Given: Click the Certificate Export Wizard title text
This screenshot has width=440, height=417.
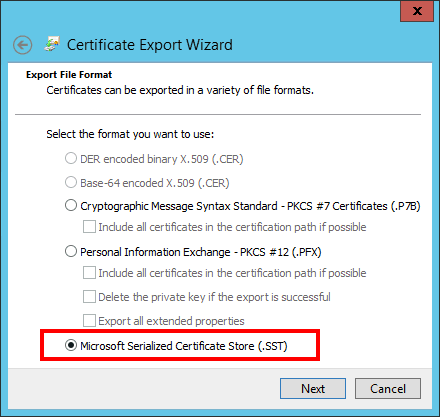Looking at the screenshot, I should click(150, 45).
